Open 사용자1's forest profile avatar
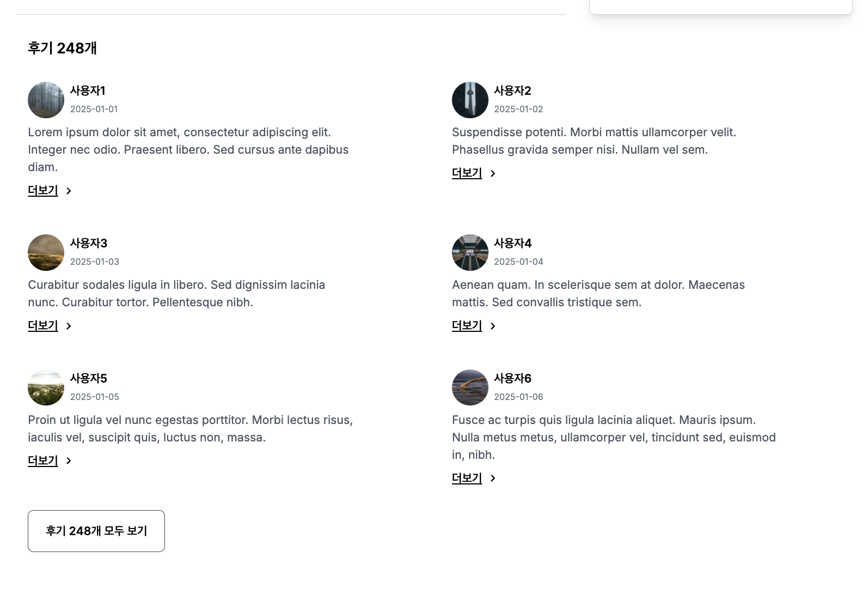Image resolution: width=868 pixels, height=594 pixels. [x=46, y=100]
